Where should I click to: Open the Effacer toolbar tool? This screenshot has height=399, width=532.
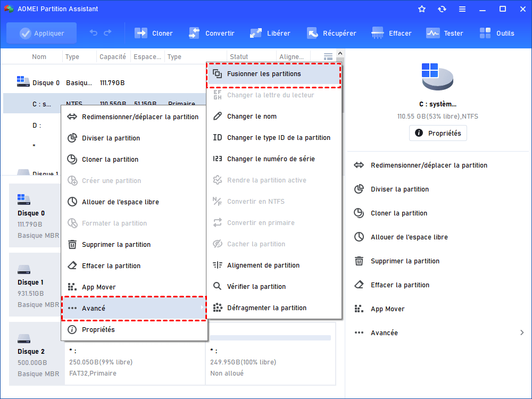point(391,33)
